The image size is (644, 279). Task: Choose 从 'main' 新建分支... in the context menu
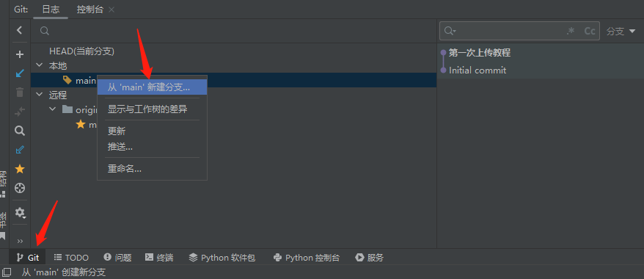point(152,87)
